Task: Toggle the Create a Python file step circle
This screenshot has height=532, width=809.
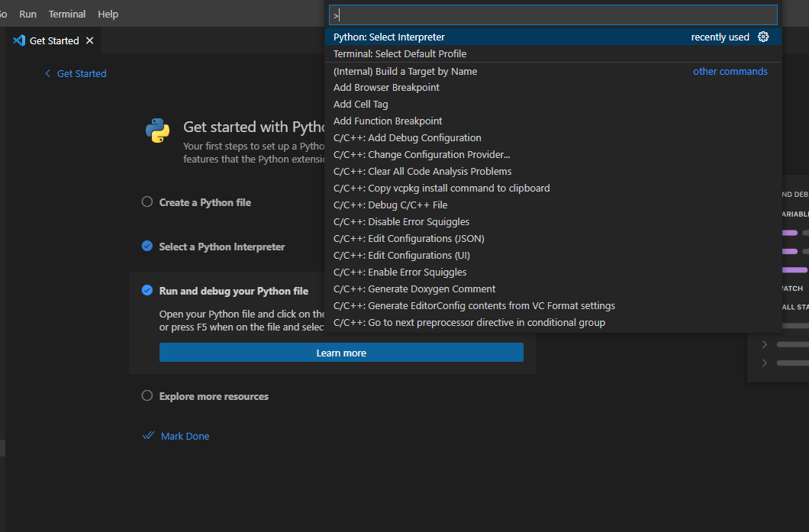Action: (x=147, y=202)
